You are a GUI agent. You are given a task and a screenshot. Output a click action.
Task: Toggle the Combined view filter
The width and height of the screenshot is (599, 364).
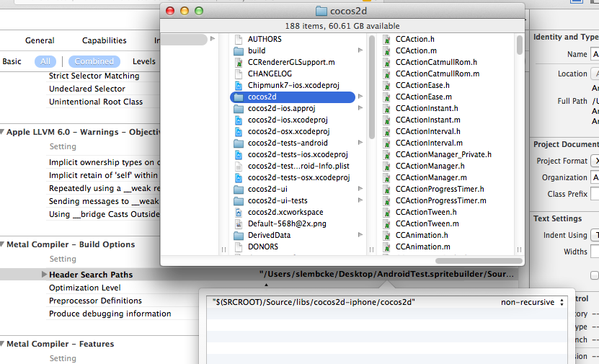click(94, 61)
